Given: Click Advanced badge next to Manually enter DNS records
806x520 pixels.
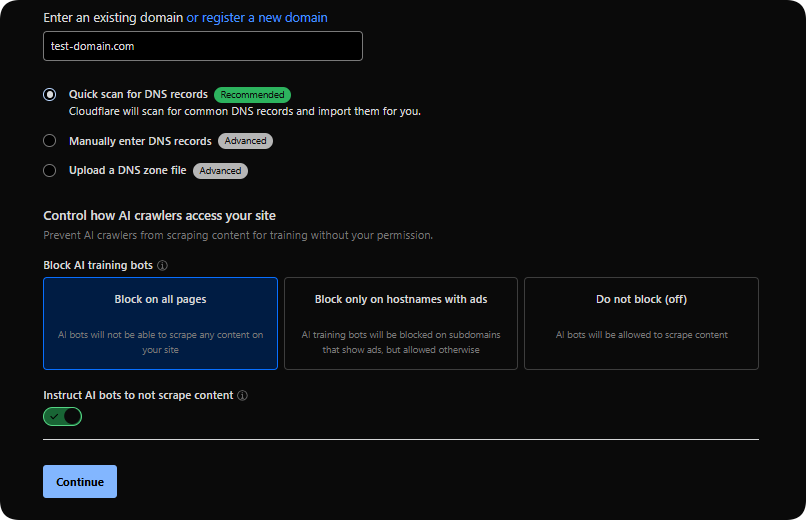Looking at the screenshot, I should [245, 141].
